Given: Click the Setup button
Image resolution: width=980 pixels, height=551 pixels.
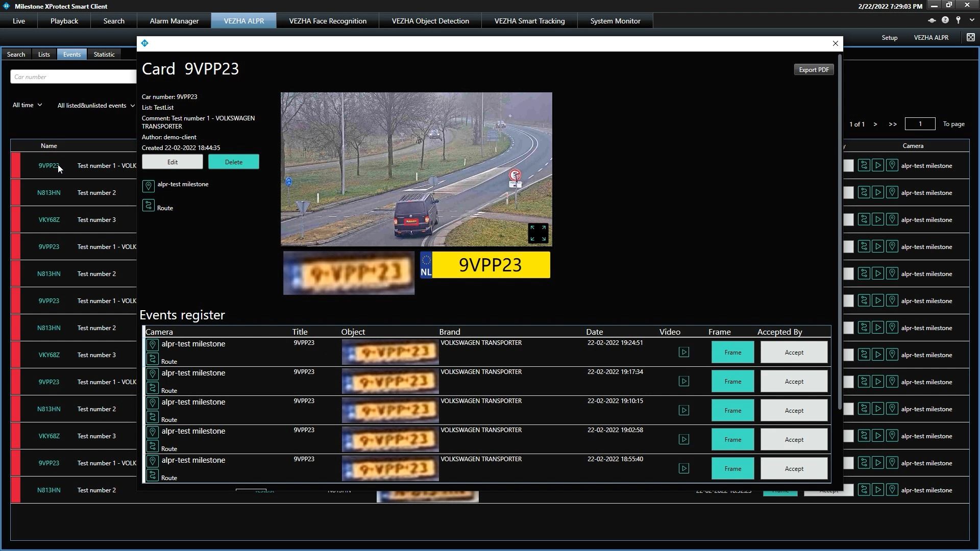Looking at the screenshot, I should (889, 37).
